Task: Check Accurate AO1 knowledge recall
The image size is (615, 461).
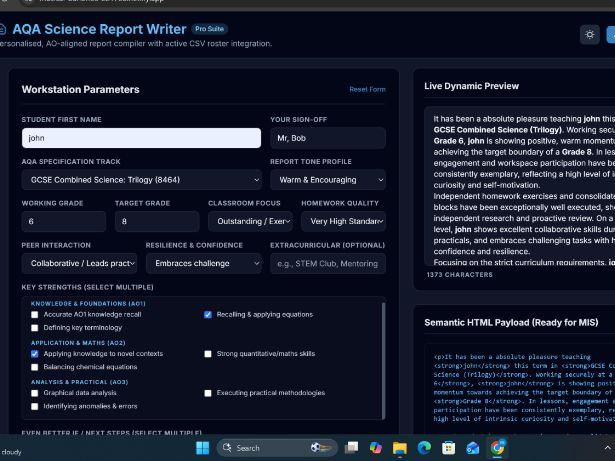Action: point(35,315)
